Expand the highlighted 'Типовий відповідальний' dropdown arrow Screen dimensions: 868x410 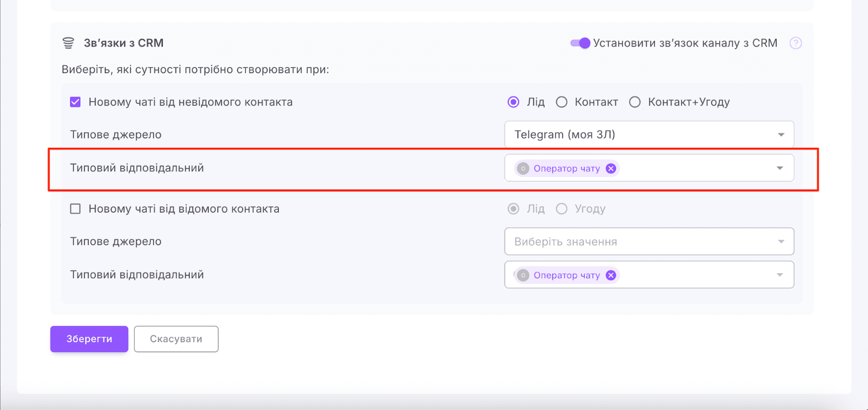[x=780, y=168]
